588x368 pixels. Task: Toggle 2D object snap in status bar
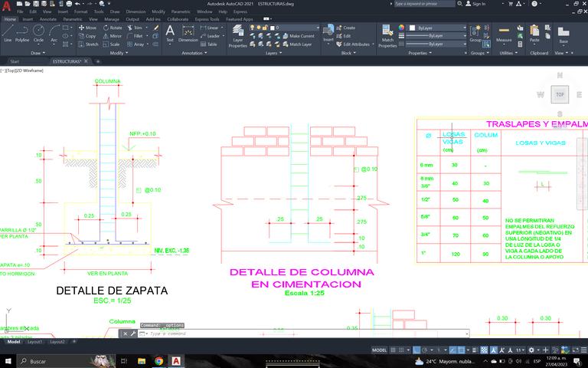point(461,350)
